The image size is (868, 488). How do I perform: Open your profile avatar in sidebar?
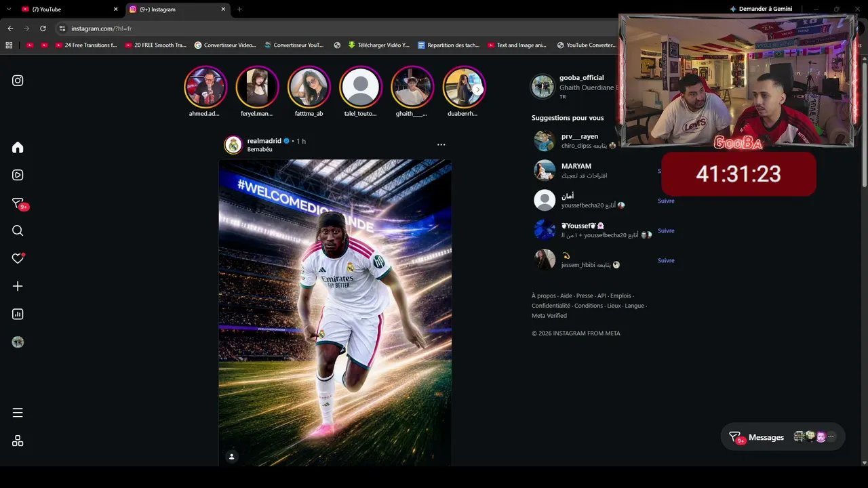point(18,342)
